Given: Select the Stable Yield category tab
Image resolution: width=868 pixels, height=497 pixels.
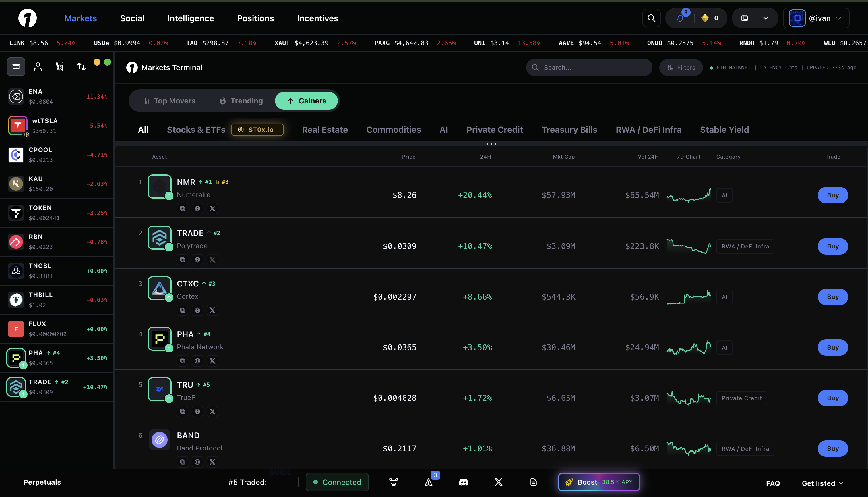Looking at the screenshot, I should pyautogui.click(x=724, y=130).
